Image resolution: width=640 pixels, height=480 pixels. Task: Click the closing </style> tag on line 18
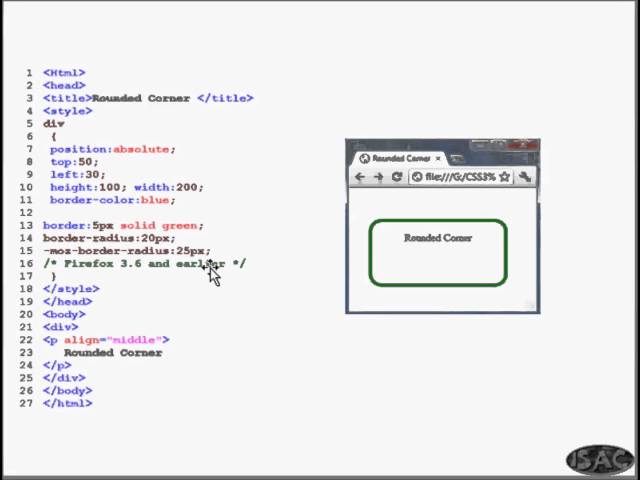click(71, 289)
